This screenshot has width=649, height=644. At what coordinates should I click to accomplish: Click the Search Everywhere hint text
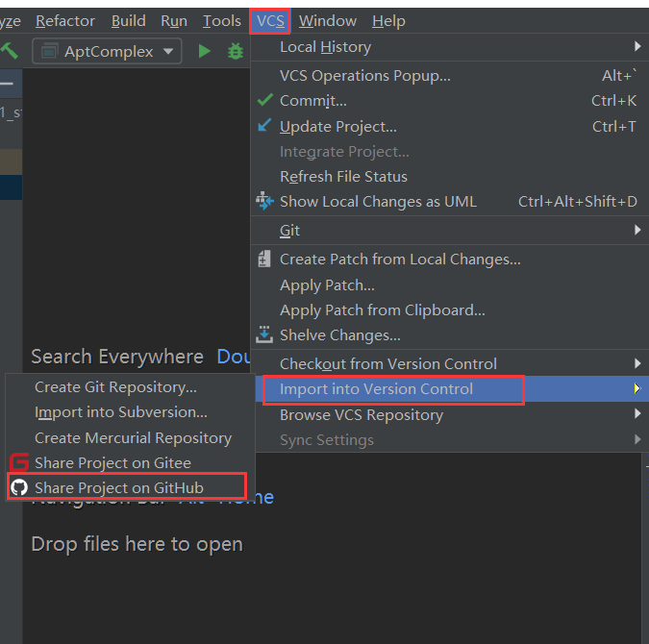coord(117,357)
